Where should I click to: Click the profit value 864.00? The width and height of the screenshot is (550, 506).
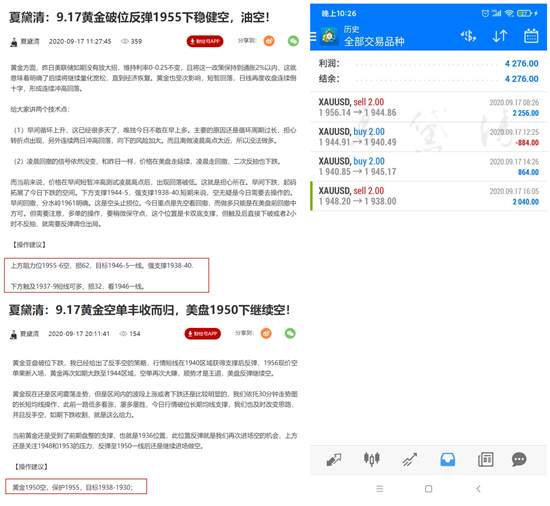coord(528,172)
